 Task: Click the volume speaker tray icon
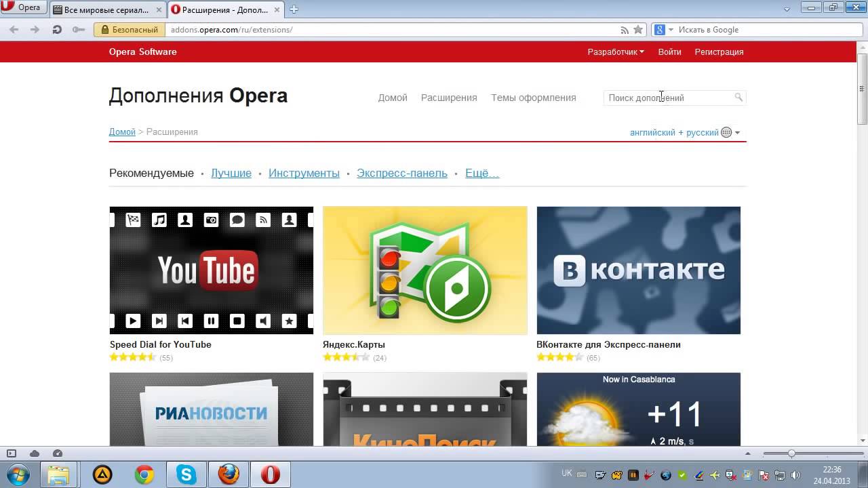[x=796, y=475]
